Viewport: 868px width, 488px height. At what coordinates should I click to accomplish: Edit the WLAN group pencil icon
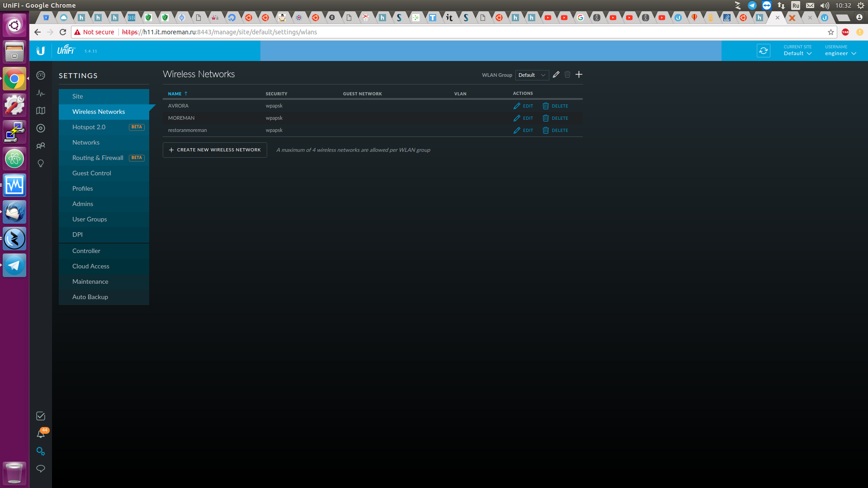click(x=556, y=75)
